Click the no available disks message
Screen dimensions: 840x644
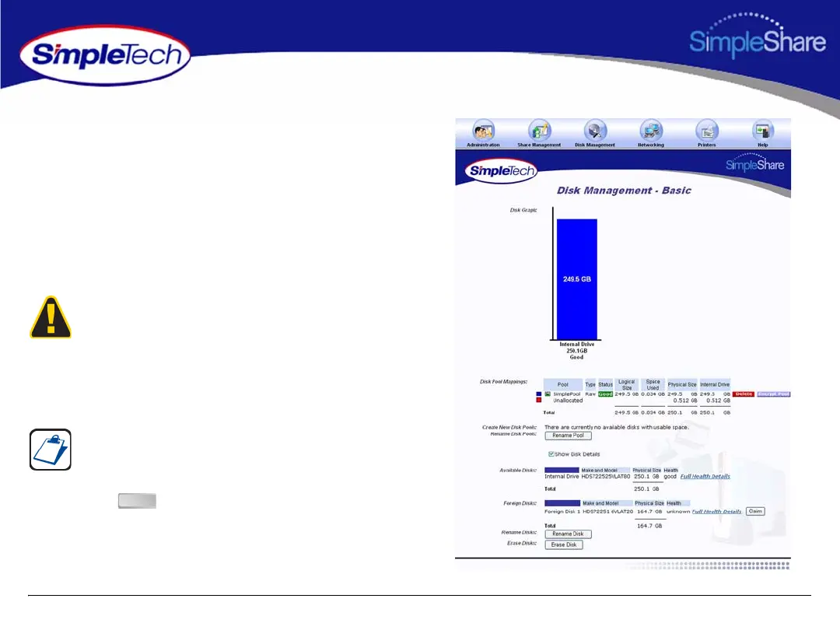tap(617, 428)
